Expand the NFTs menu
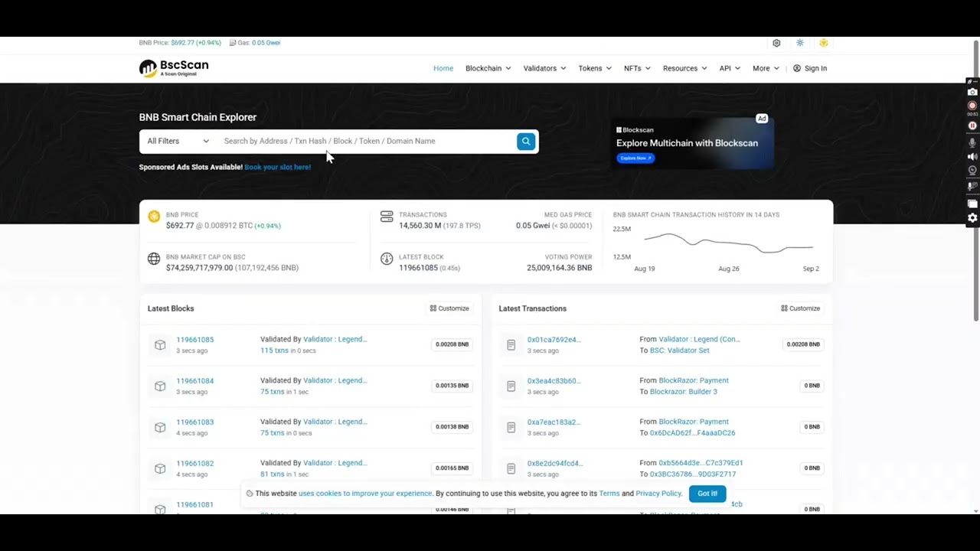Image resolution: width=980 pixels, height=551 pixels. (x=637, y=68)
